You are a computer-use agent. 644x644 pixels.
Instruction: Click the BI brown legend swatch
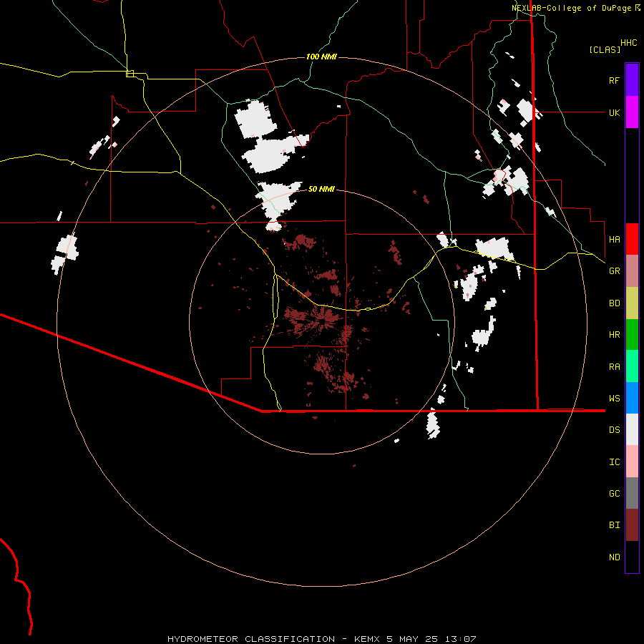click(x=632, y=525)
